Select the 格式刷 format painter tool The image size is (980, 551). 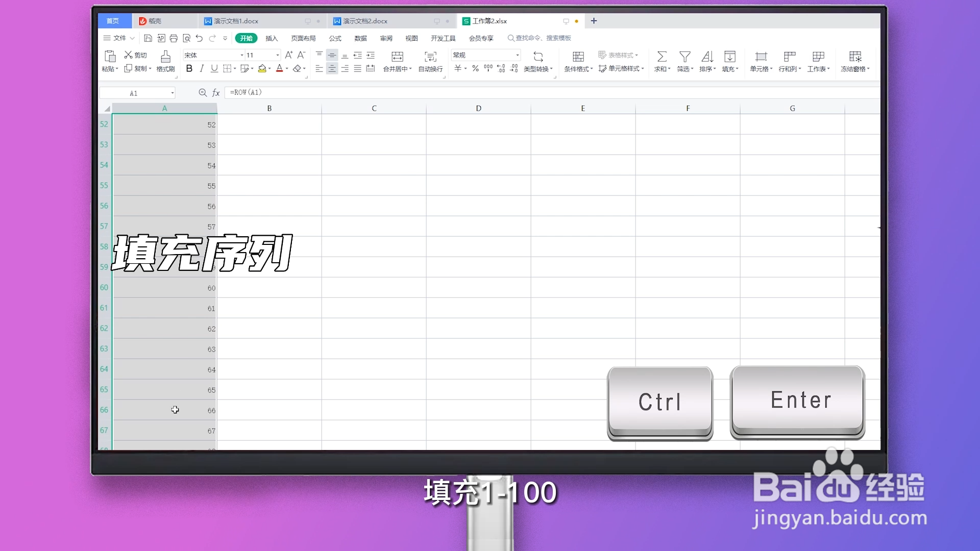165,61
